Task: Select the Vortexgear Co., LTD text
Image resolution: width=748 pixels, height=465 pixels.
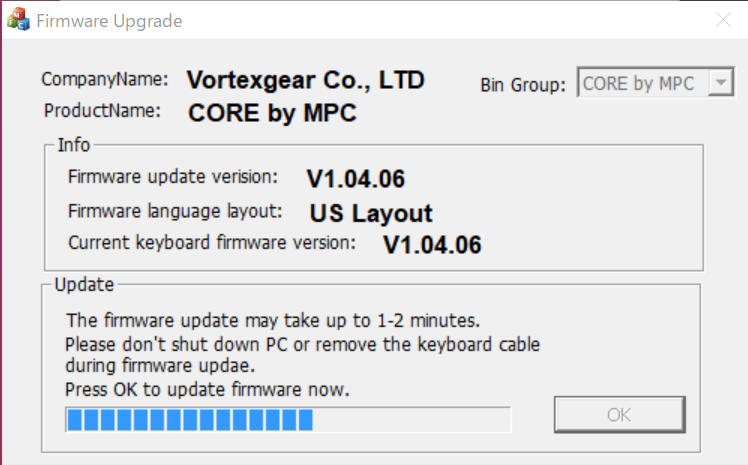Action: (x=306, y=79)
